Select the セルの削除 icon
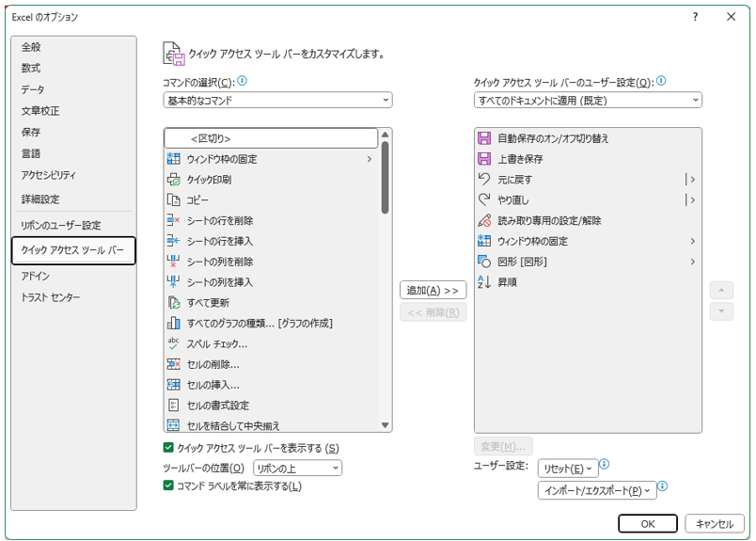The width and height of the screenshot is (756, 541). (x=174, y=364)
